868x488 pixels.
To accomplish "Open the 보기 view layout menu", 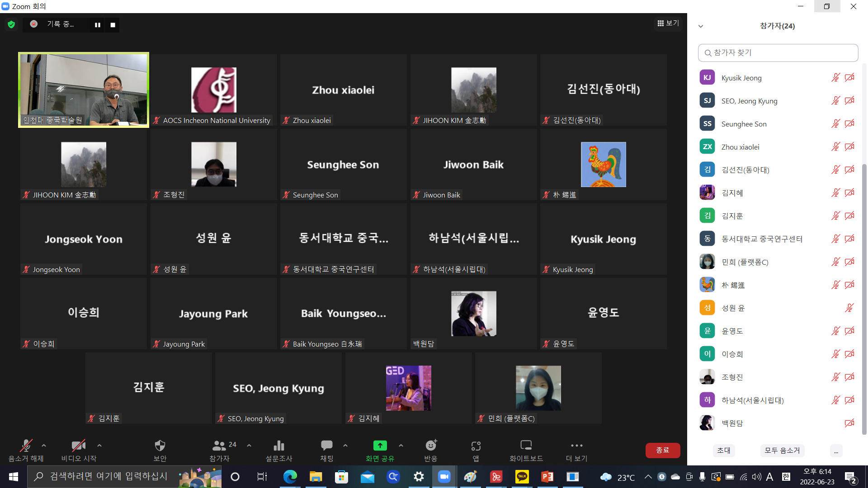I will click(x=668, y=23).
